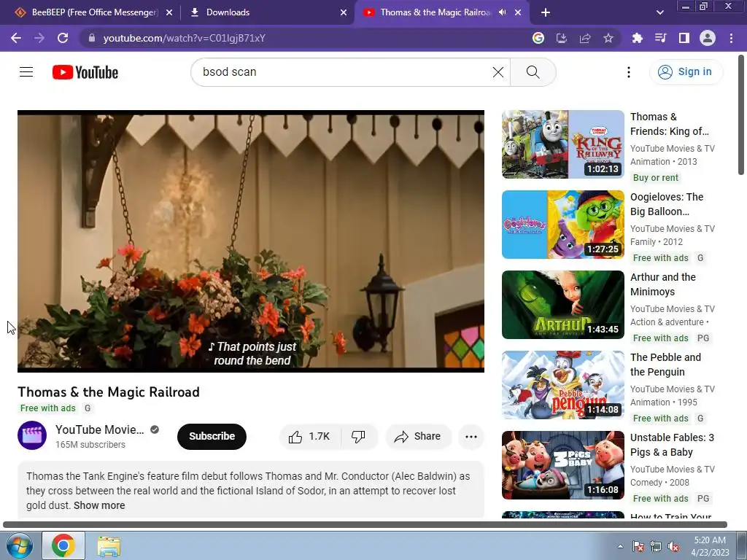Subscribe to YouTube Movies channel

[212, 436]
